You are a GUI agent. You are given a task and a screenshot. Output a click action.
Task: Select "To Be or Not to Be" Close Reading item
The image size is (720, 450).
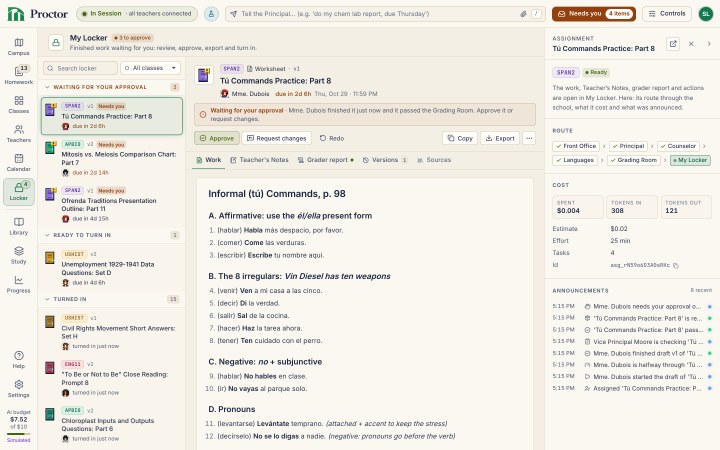point(112,378)
